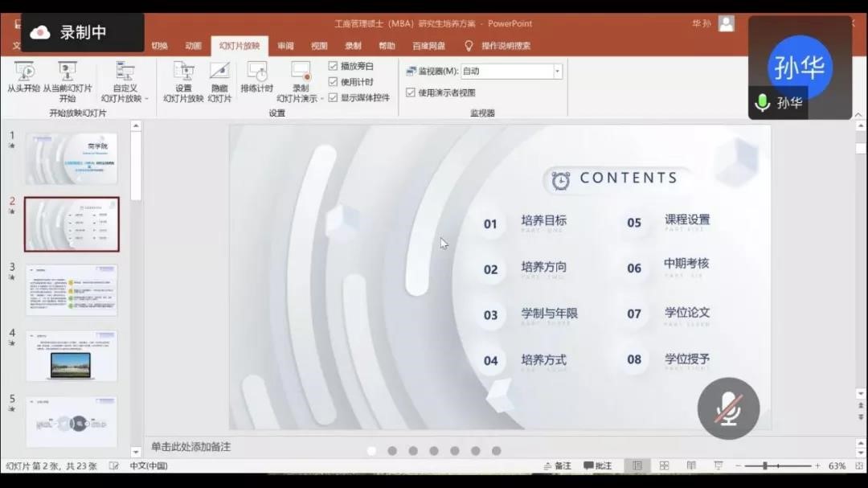Select slide 1 thumbnail

point(72,158)
